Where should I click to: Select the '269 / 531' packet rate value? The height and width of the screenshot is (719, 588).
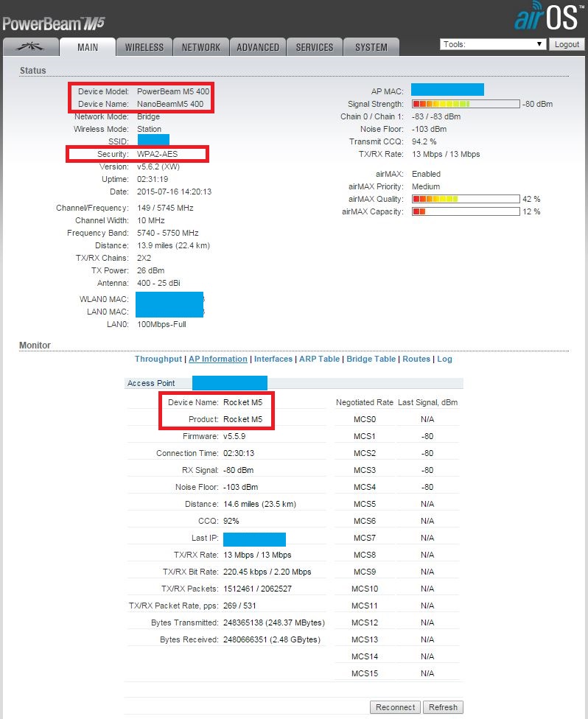(239, 606)
